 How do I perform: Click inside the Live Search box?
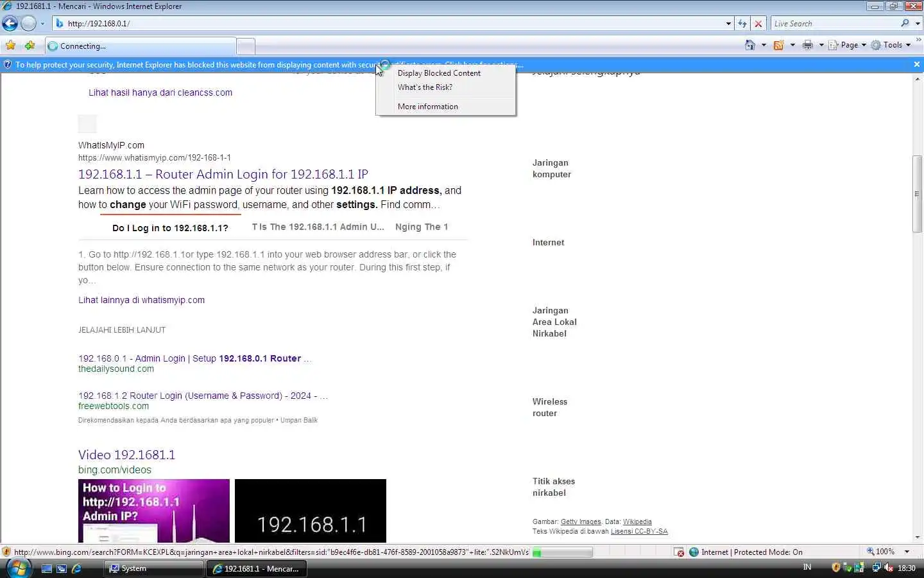coord(834,24)
